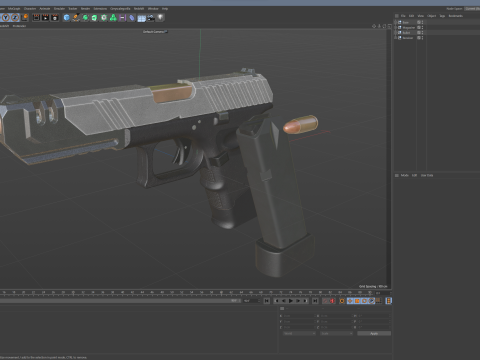Open the Scale mode dropdown
The height and width of the screenshot is (360, 480).
click(x=336, y=333)
